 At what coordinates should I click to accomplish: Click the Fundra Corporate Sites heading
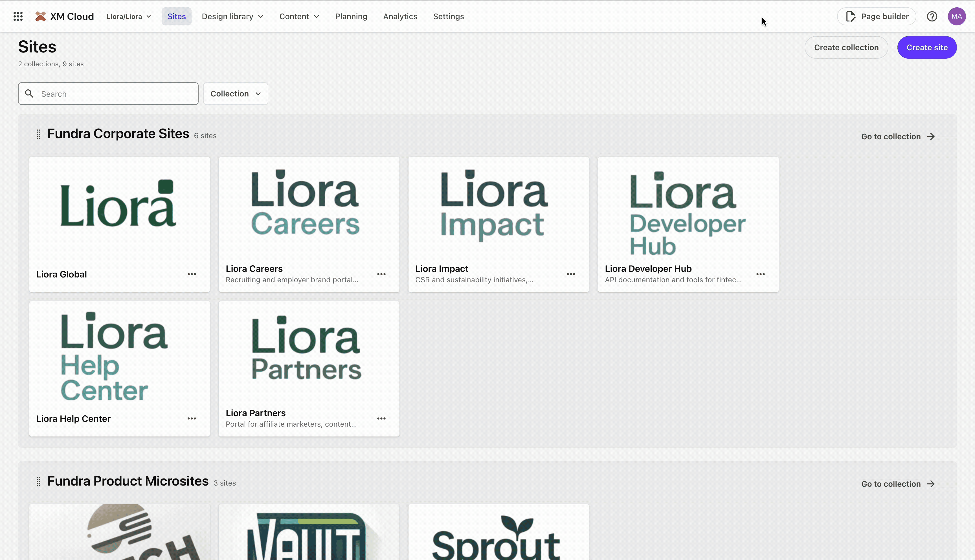tap(118, 133)
